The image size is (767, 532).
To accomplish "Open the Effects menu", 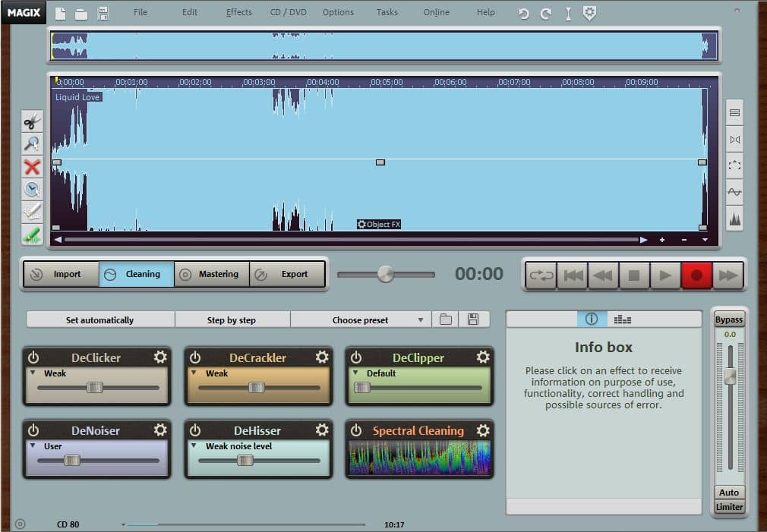I will point(239,12).
